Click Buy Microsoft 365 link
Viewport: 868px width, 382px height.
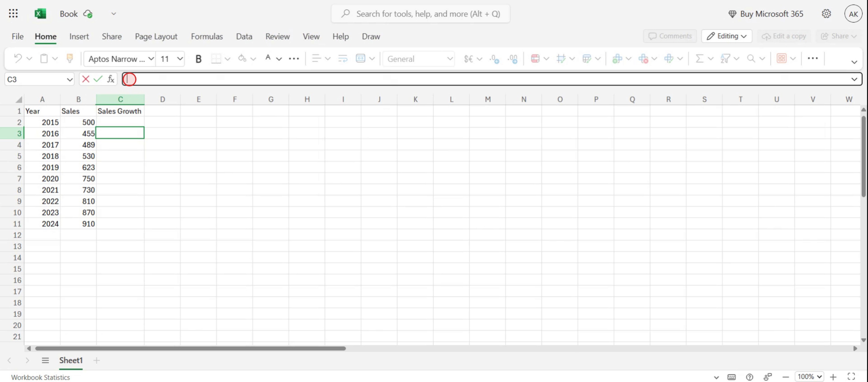coord(766,14)
